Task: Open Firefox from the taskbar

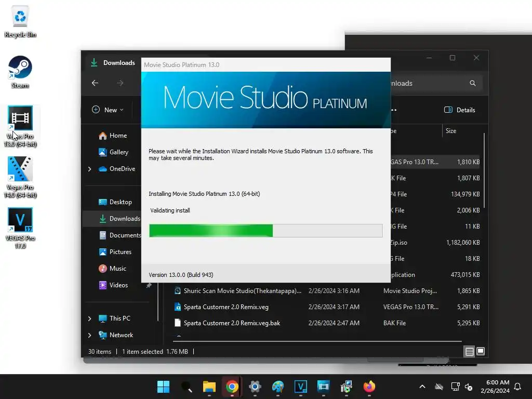Action: (x=369, y=387)
